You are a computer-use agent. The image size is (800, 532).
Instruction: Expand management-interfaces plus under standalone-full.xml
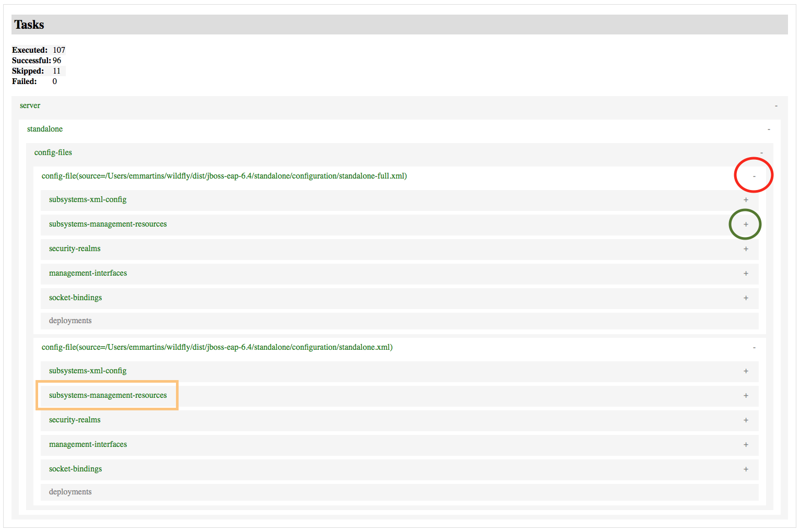coord(746,274)
